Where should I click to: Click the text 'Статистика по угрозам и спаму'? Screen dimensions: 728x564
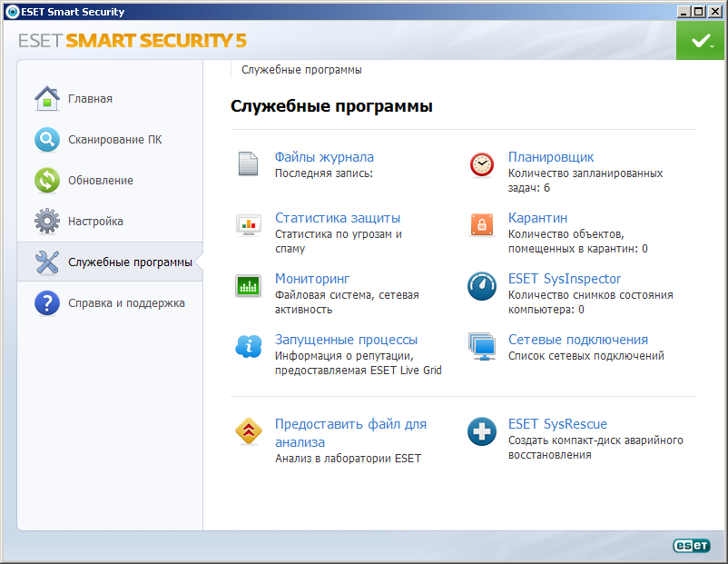point(338,241)
